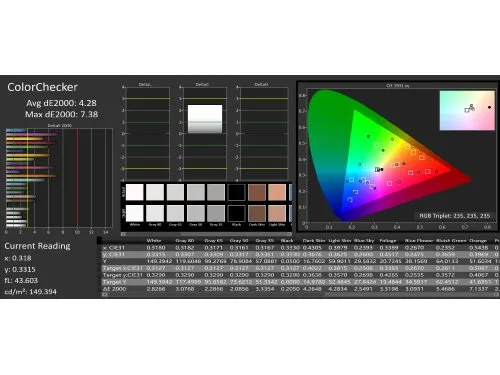Image resolution: width=500 pixels, height=375 pixels.
Task: Click the Dark Skin actual swatch
Action: (x=257, y=192)
